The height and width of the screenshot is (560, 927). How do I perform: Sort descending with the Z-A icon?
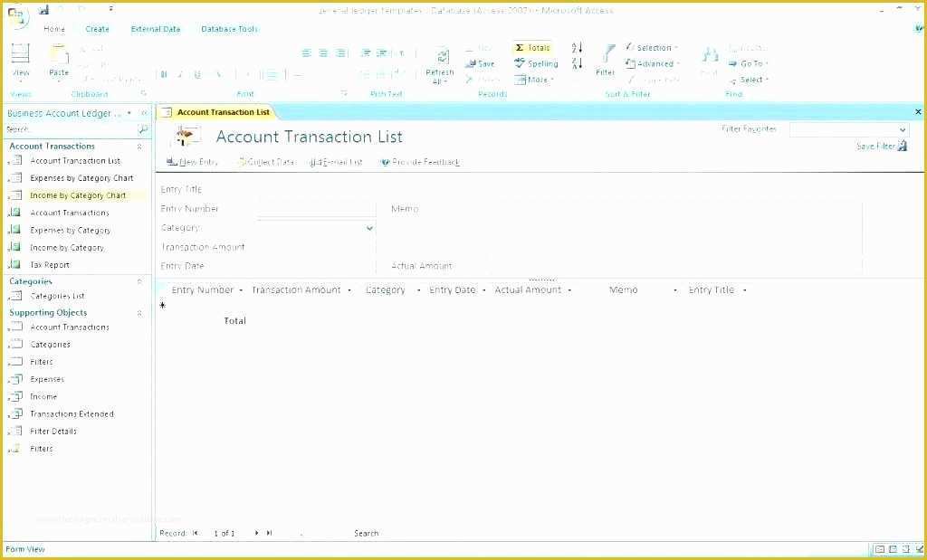[x=577, y=63]
